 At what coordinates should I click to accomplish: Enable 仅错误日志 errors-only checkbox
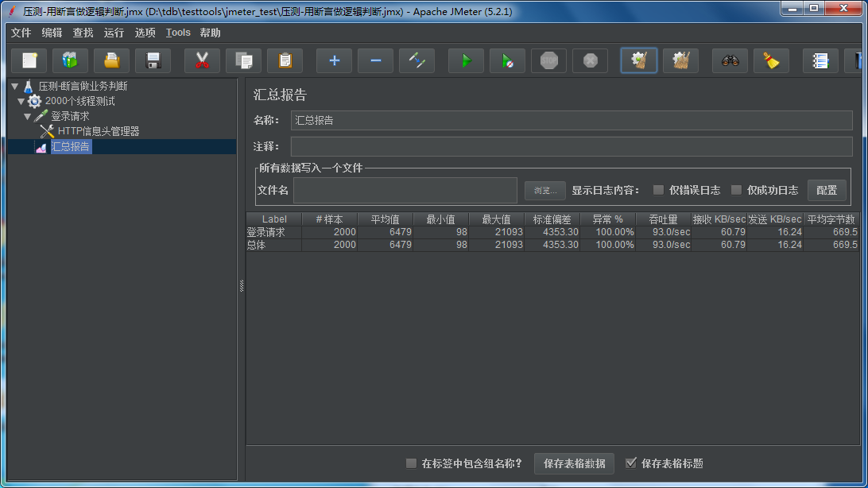tap(658, 190)
